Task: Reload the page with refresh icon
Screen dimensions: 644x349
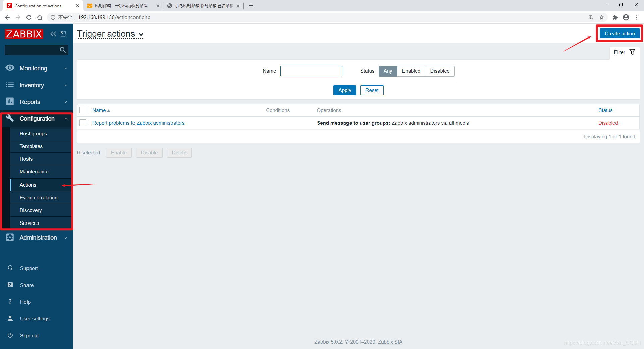Action: pos(29,17)
